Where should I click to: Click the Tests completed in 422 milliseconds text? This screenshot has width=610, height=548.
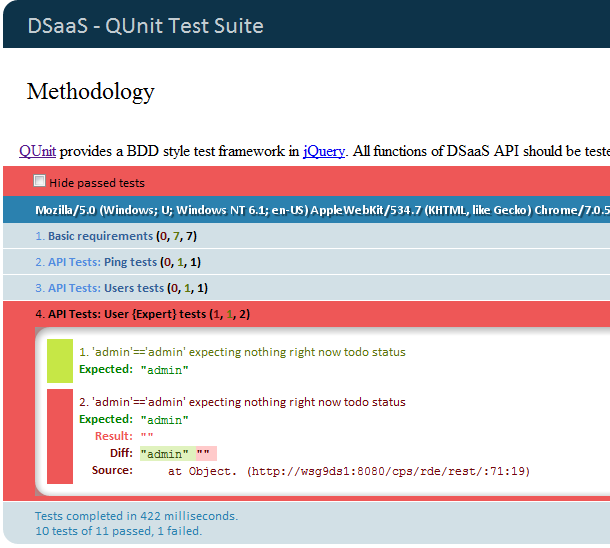(137, 516)
